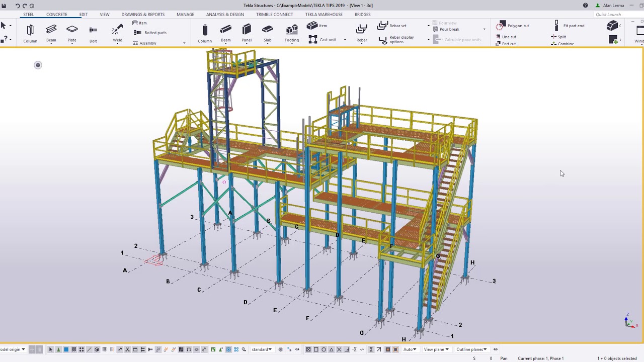The image size is (644, 362).
Task: Toggle snap to grid intersections crossed-box switch
Action: click(x=308, y=349)
